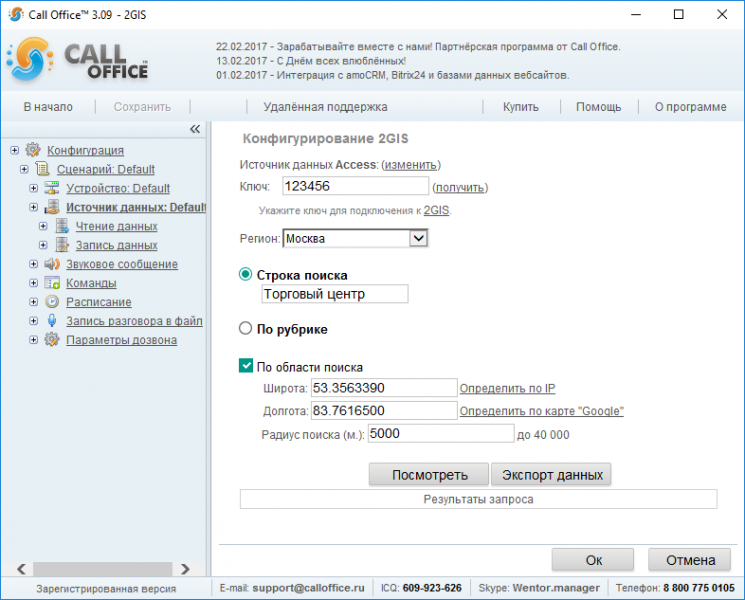Click the Параметры дозвона gear icon
The height and width of the screenshot is (600, 745).
[52, 340]
